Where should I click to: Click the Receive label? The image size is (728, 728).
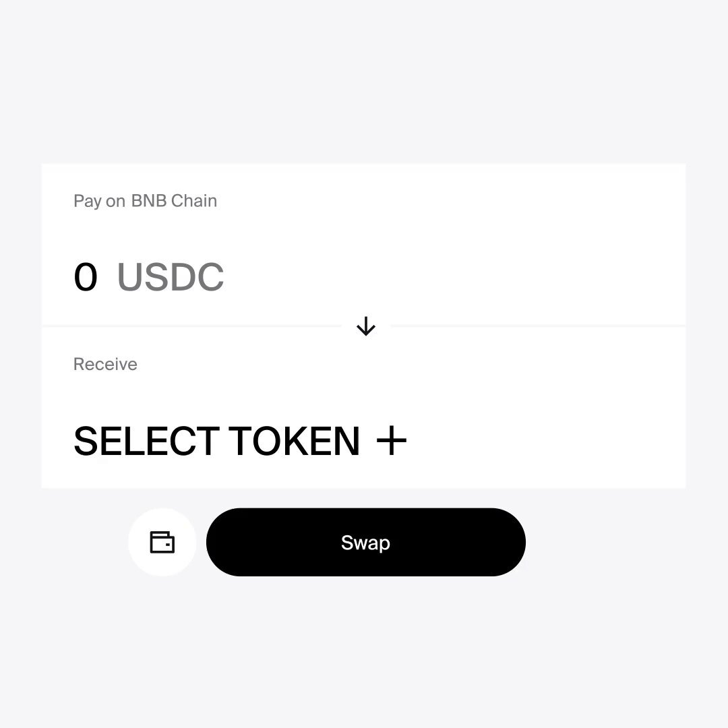[105, 364]
